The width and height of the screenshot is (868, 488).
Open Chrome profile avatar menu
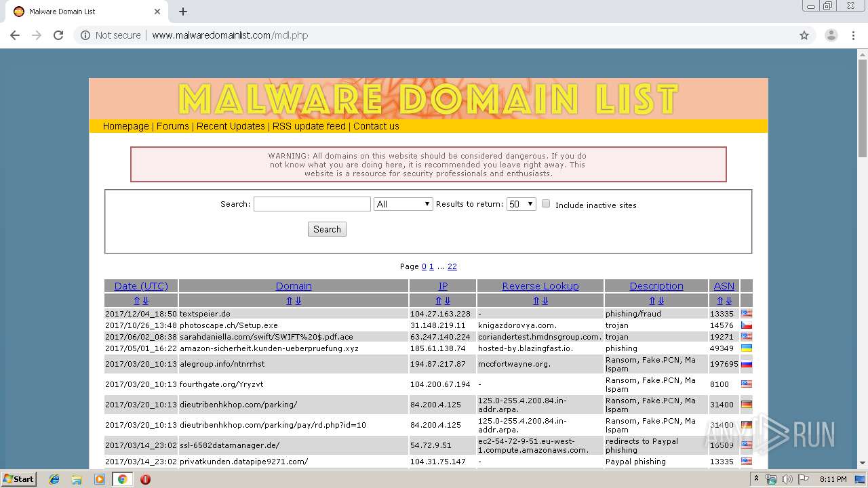(831, 35)
